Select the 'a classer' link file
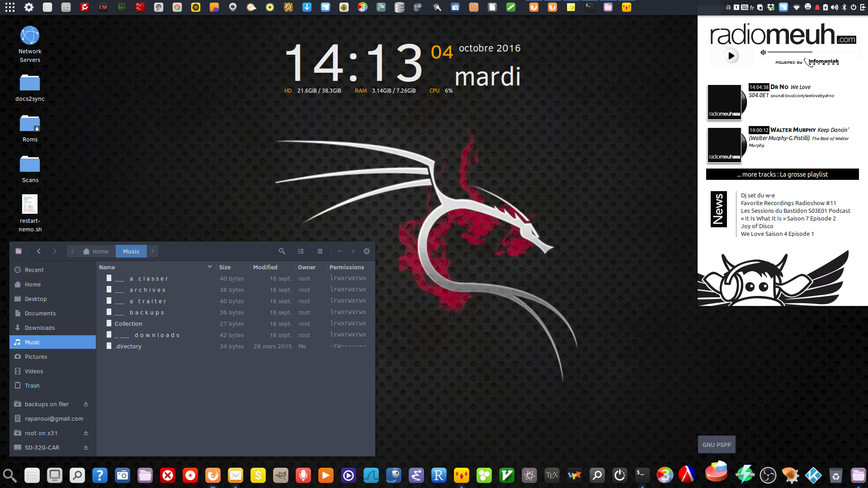This screenshot has height=488, width=868. click(x=236, y=278)
